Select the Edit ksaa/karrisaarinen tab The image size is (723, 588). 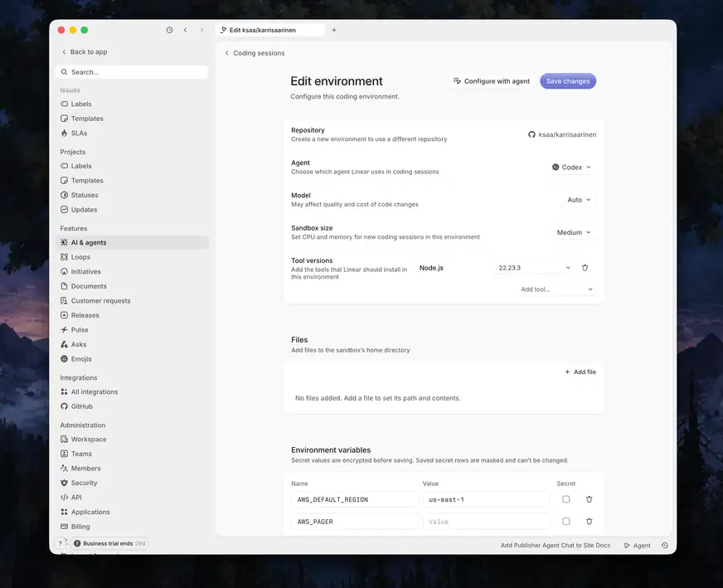coord(269,30)
